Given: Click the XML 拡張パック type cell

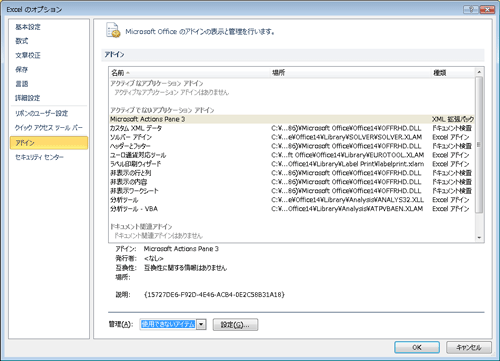Looking at the screenshot, I should tap(453, 119).
